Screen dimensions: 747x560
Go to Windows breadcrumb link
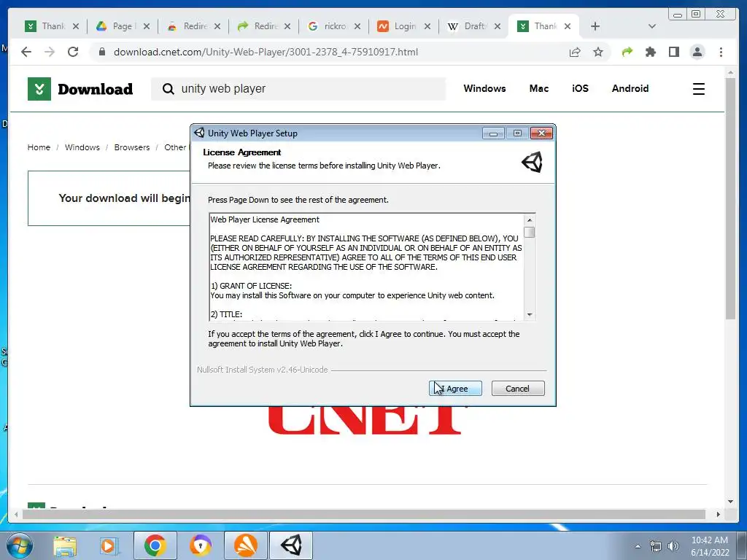pos(82,147)
